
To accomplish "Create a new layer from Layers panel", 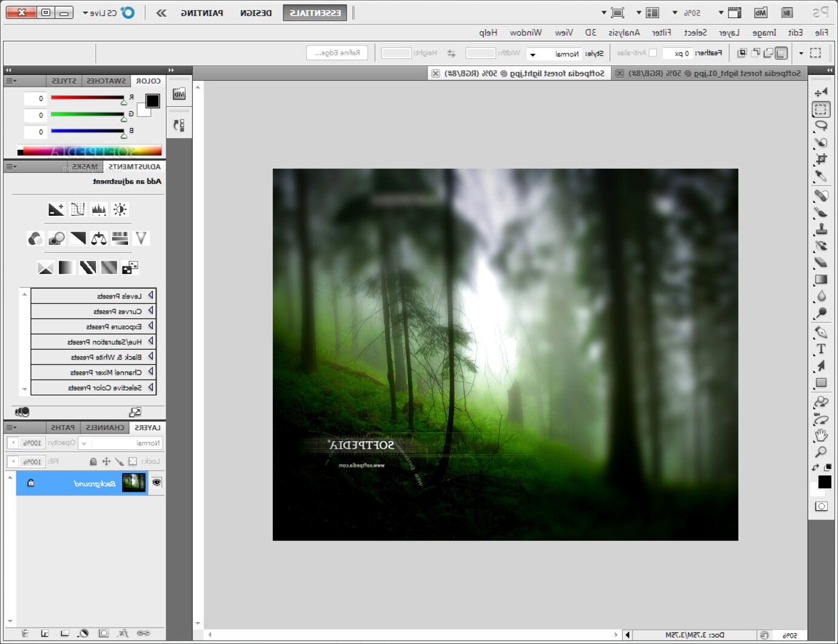I will click(x=45, y=633).
